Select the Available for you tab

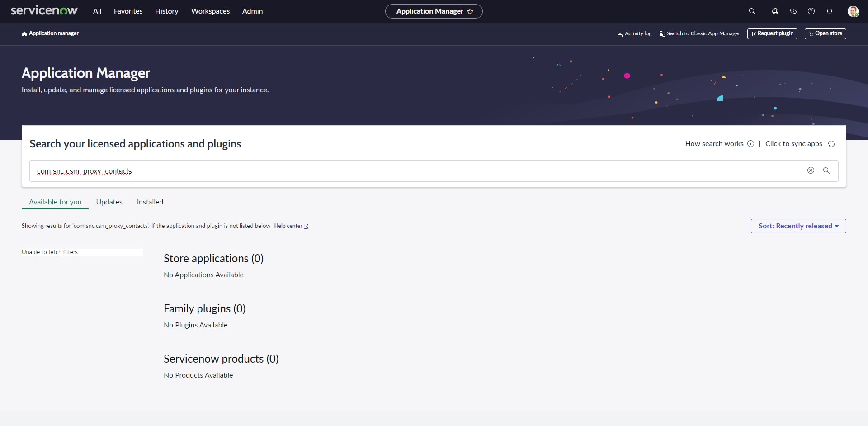(x=55, y=202)
